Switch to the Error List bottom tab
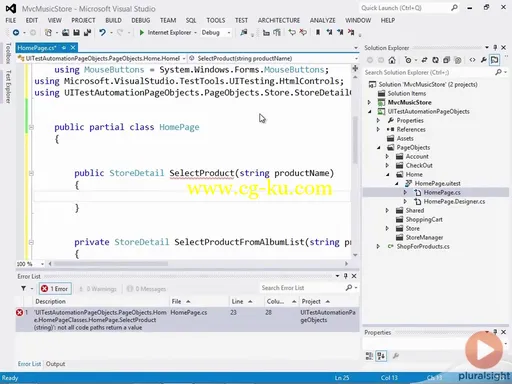Viewport: 512px width, 384px height. 29,364
